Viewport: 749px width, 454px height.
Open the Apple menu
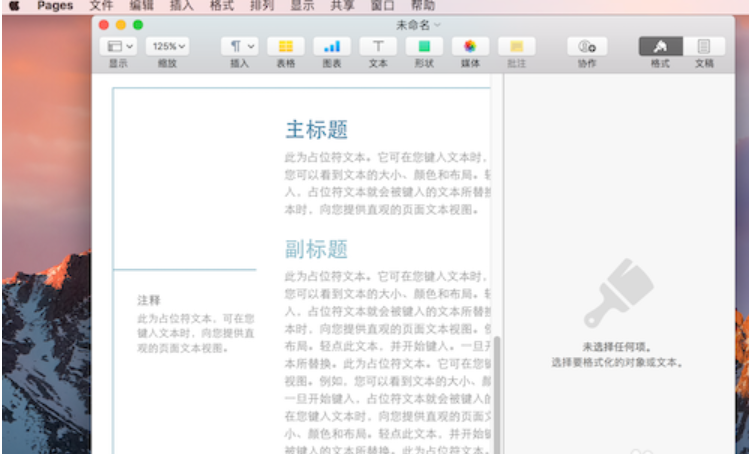point(15,6)
